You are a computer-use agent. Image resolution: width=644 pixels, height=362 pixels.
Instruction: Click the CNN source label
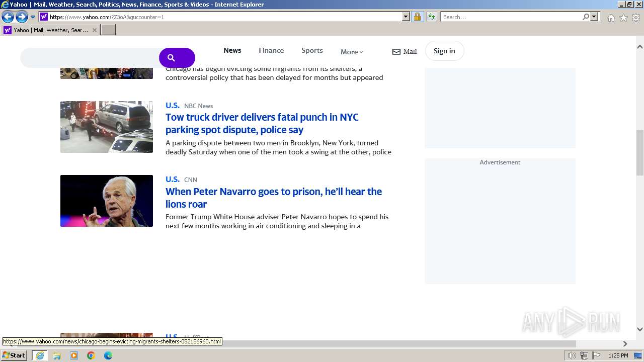click(191, 179)
